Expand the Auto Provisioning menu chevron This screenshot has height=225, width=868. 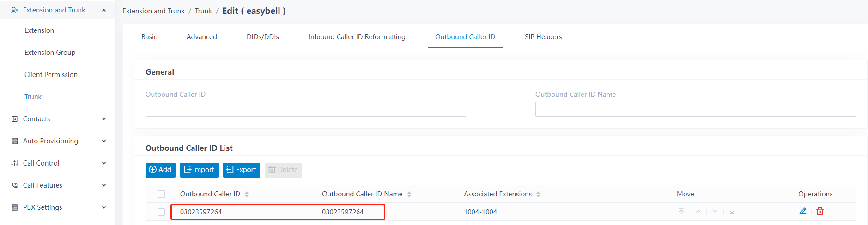(104, 141)
